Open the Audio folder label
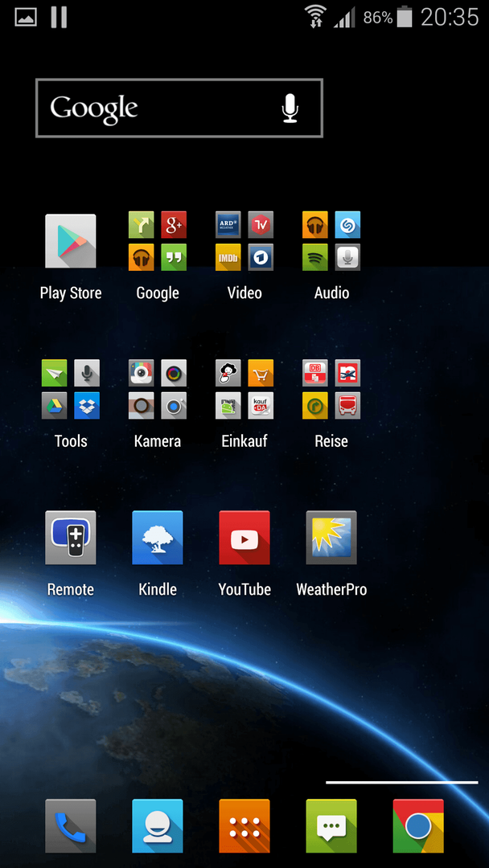Screen dimensions: 489x868 [331, 293]
